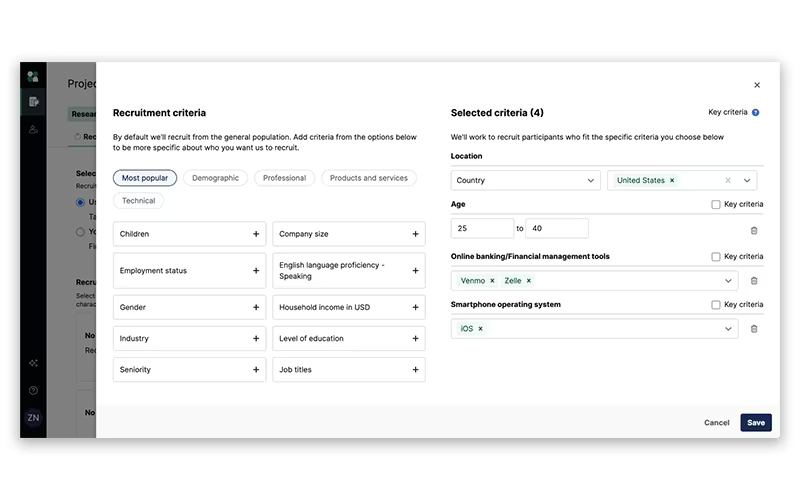
Task: Add the Children criterion with plus
Action: pos(256,234)
